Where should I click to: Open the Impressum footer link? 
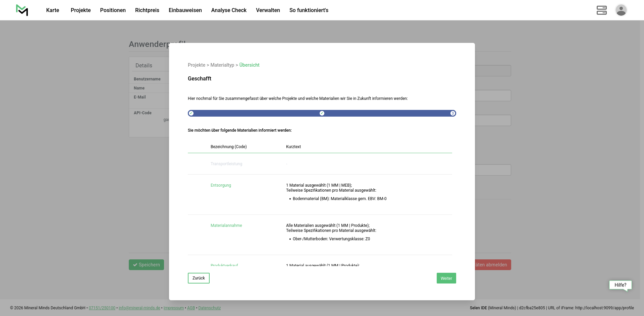pyautogui.click(x=173, y=308)
